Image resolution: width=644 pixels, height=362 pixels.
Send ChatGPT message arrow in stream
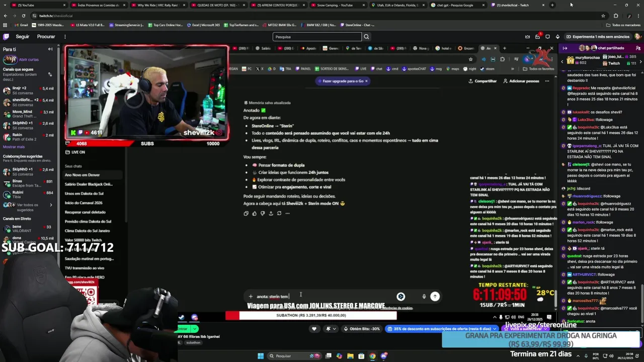(435, 297)
